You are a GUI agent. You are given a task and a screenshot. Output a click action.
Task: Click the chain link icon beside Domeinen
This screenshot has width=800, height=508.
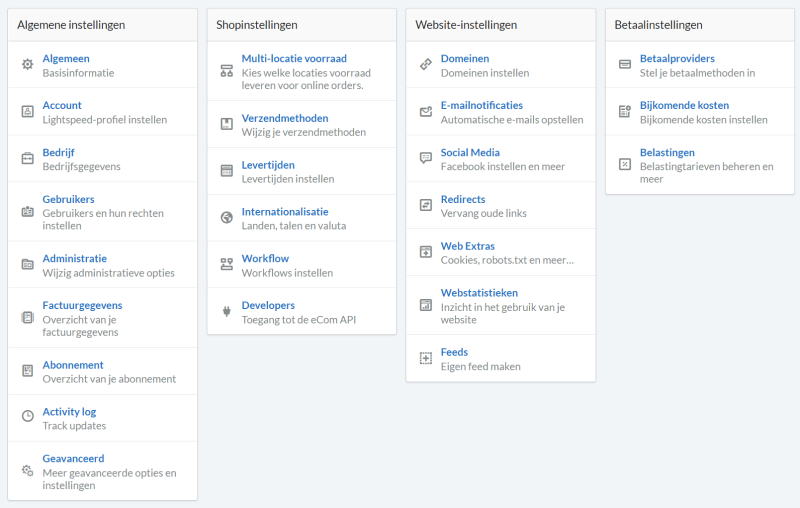coord(426,64)
